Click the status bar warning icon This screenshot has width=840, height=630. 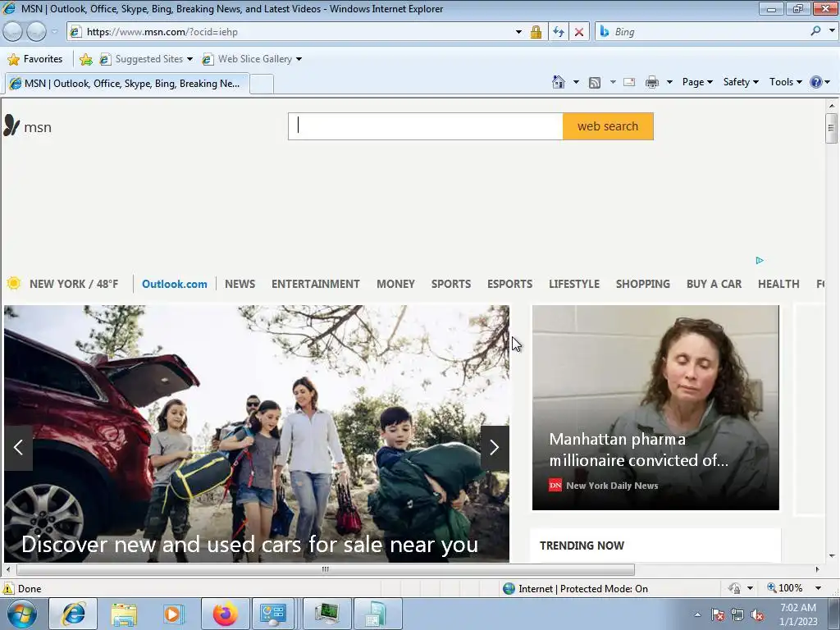pyautogui.click(x=7, y=588)
